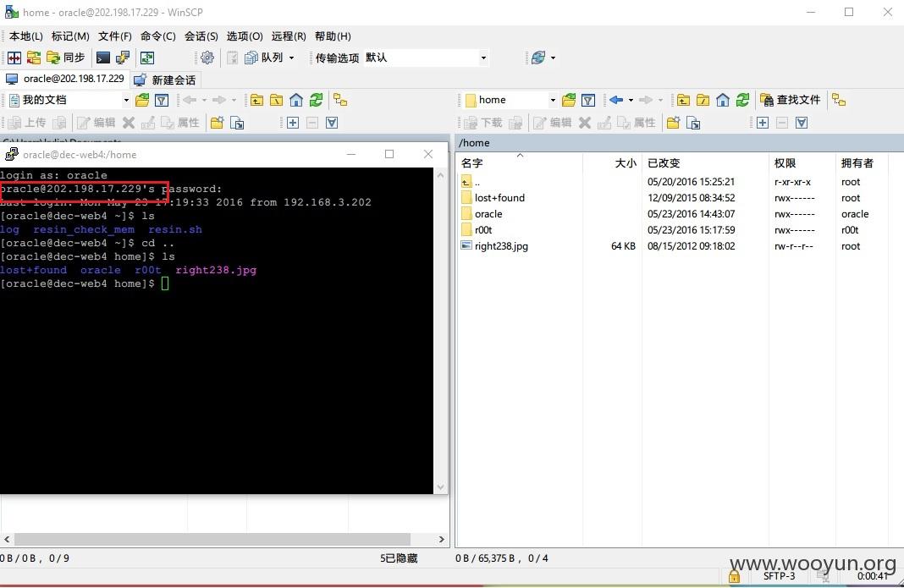The image size is (904, 588).
Task: Click local panel Invert Selection icon
Action: pos(332,123)
